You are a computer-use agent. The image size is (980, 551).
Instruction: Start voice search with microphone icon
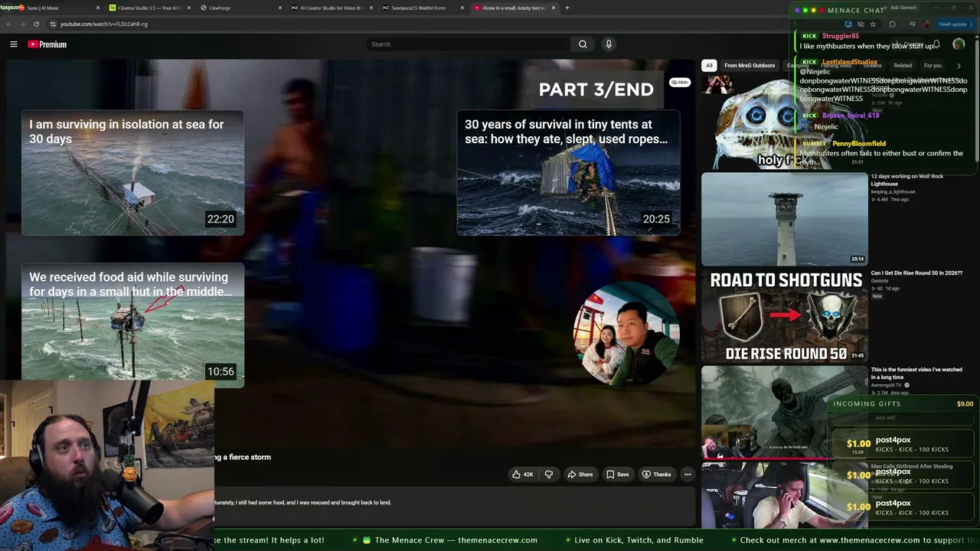pyautogui.click(x=609, y=44)
